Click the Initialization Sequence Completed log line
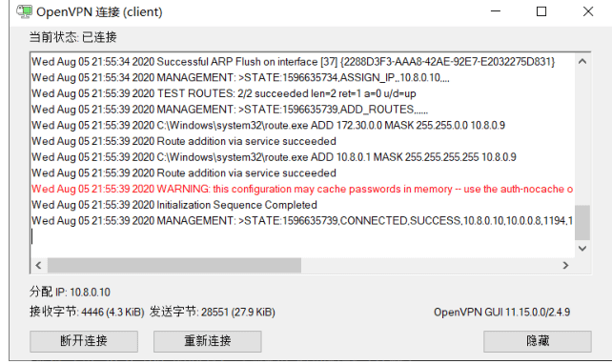This screenshot has height=364, width=612. pos(174,205)
